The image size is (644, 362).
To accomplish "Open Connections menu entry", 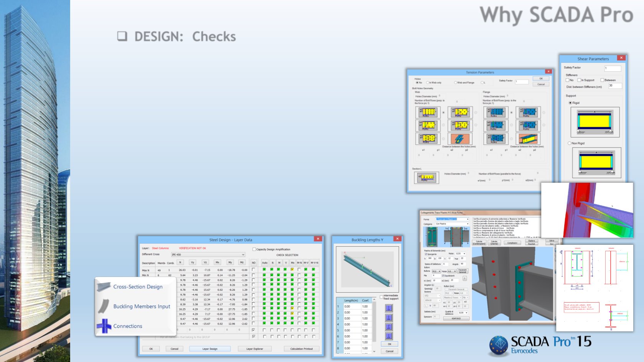I will (x=128, y=326).
